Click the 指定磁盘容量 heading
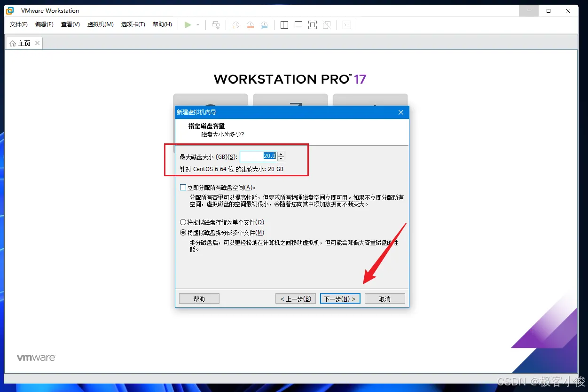588x392 pixels. 207,126
